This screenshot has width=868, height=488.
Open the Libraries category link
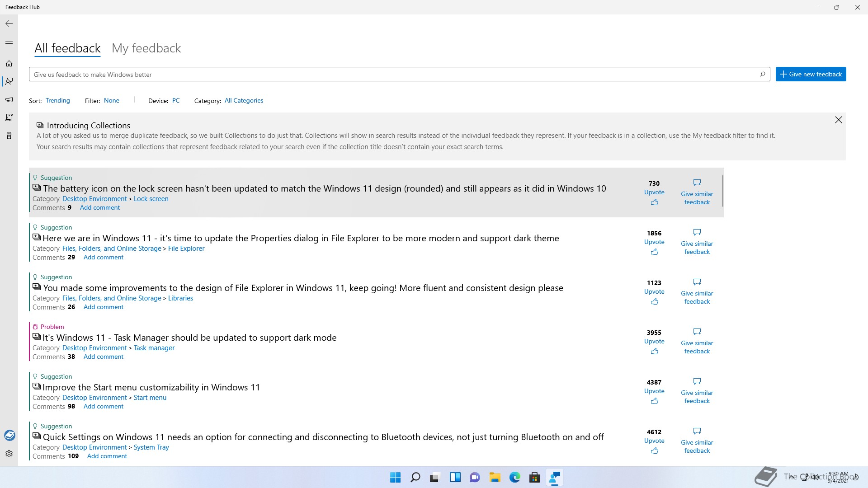tap(180, 298)
